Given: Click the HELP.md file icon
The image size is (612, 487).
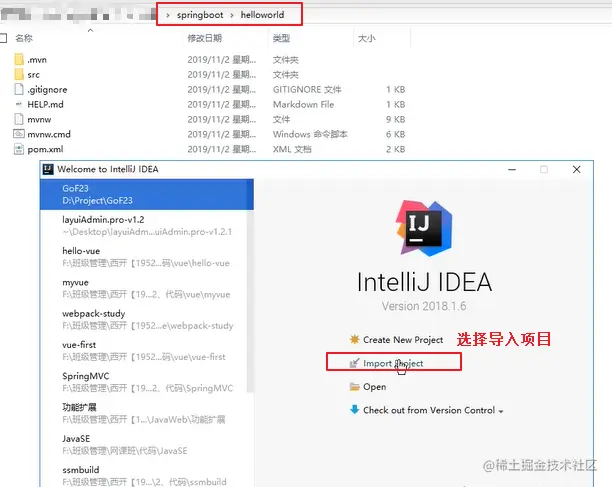Looking at the screenshot, I should [x=19, y=104].
